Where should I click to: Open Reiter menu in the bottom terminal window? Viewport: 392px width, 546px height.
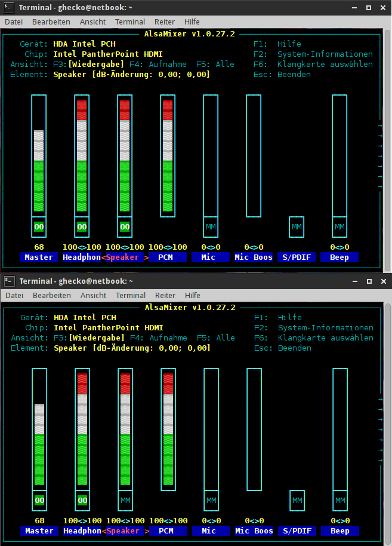coord(165,295)
